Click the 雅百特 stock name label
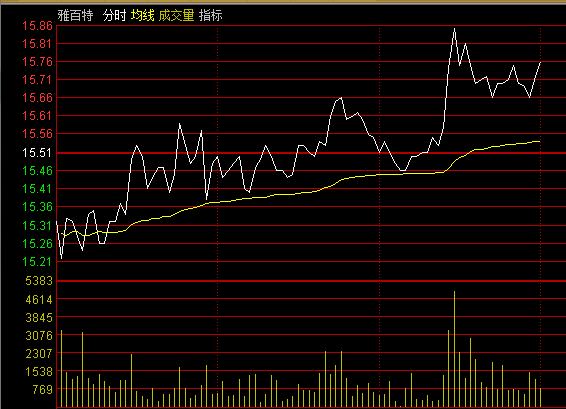Viewport: 566px width, 409px height. click(x=75, y=16)
